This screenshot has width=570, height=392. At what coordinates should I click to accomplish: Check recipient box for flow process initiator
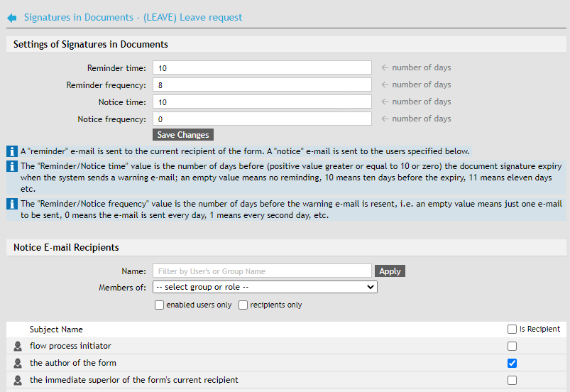point(513,347)
